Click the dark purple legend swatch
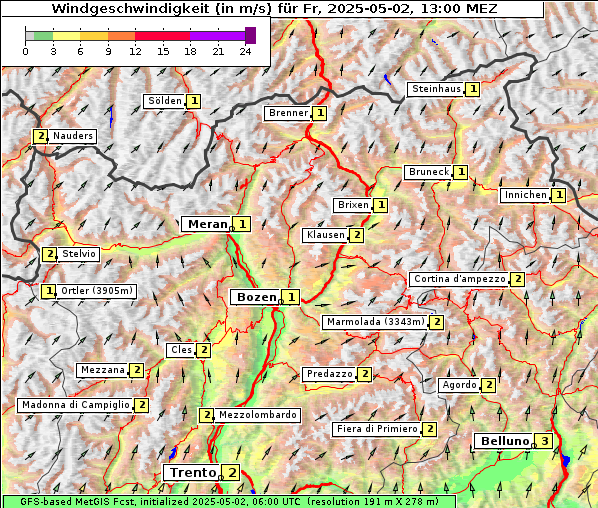598x508 pixels. [x=250, y=35]
